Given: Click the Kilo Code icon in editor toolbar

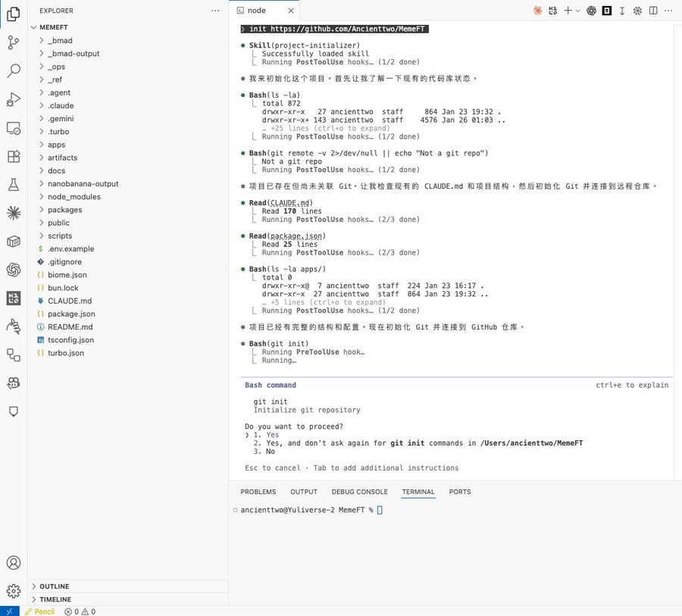Looking at the screenshot, I should pos(553,11).
